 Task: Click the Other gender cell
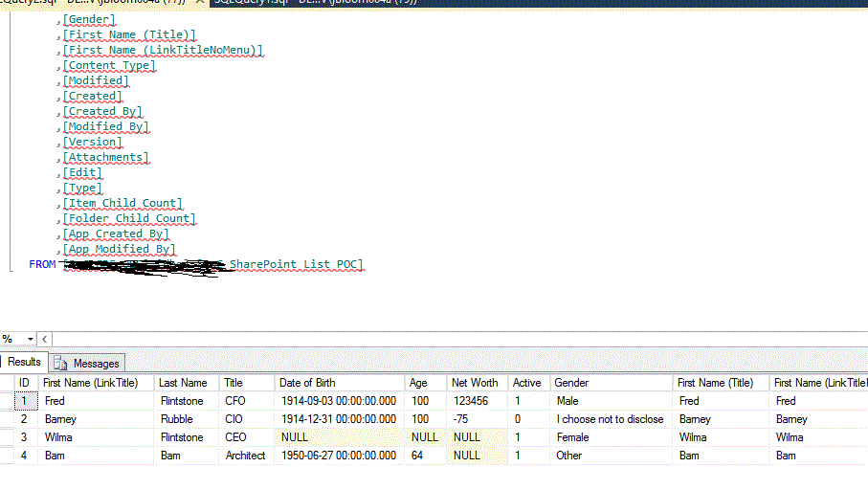pyautogui.click(x=612, y=456)
